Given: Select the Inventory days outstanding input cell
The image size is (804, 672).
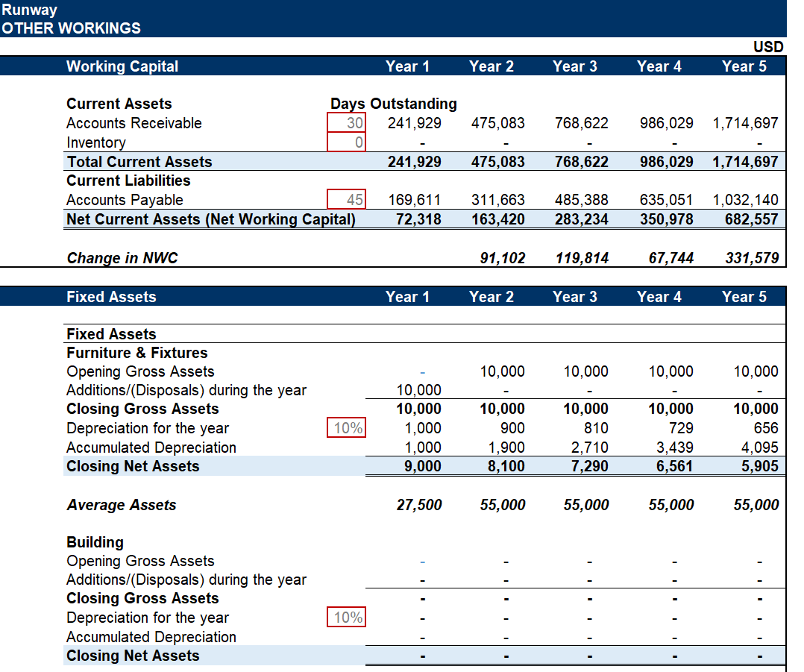Looking at the screenshot, I should [347, 142].
